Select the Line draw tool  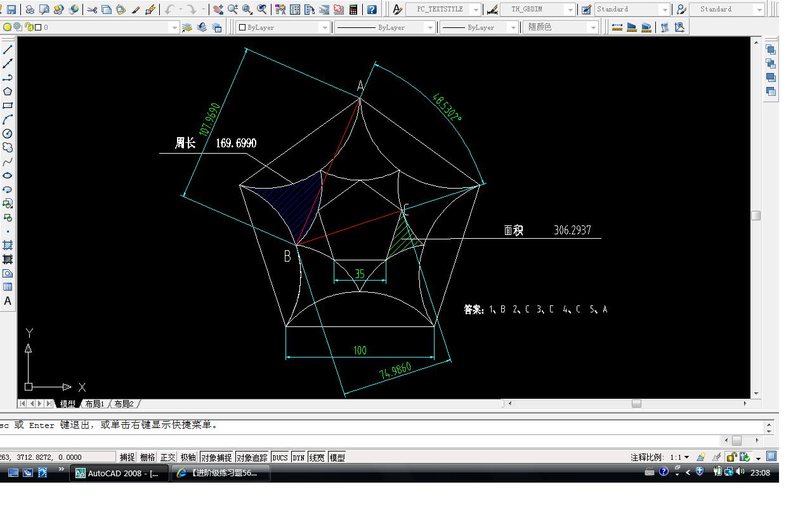[8, 49]
